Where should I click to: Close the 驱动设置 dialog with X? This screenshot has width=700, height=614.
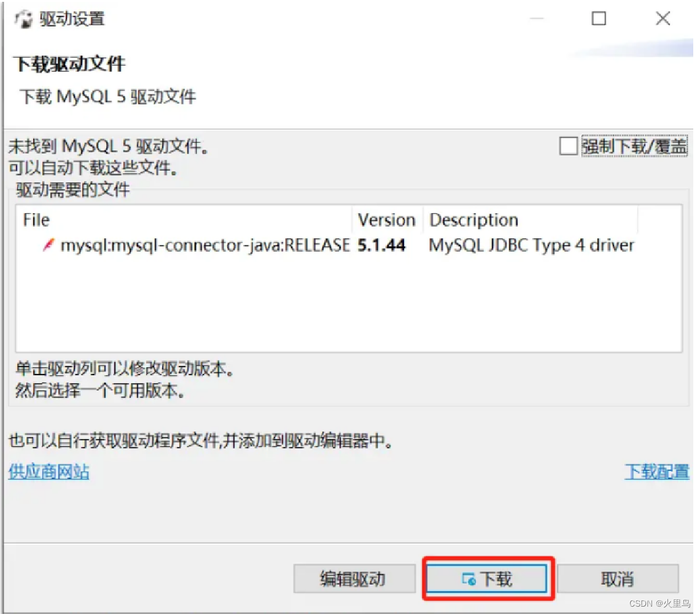coord(663,18)
